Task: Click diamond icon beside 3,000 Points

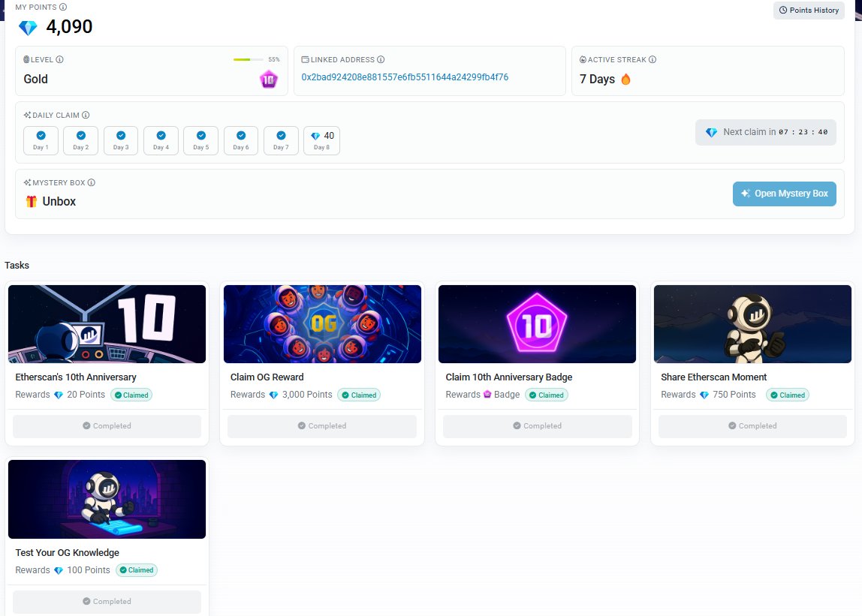Action: [x=274, y=395]
